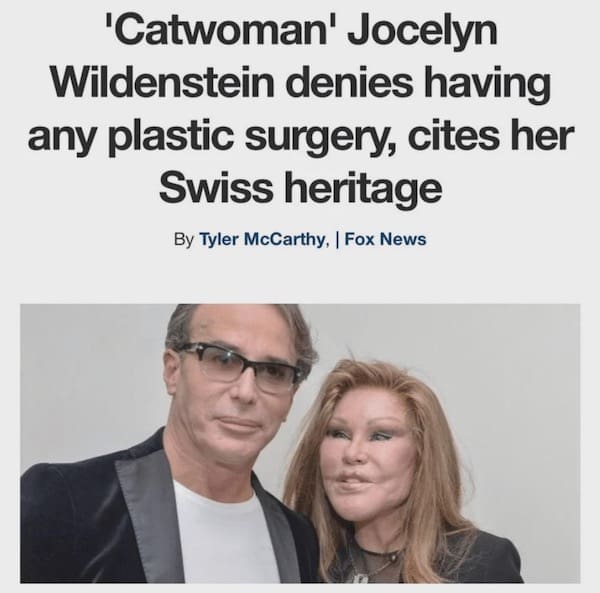This screenshot has height=593, width=600.
Task: Open the article photo of the couple
Action: coord(300,444)
